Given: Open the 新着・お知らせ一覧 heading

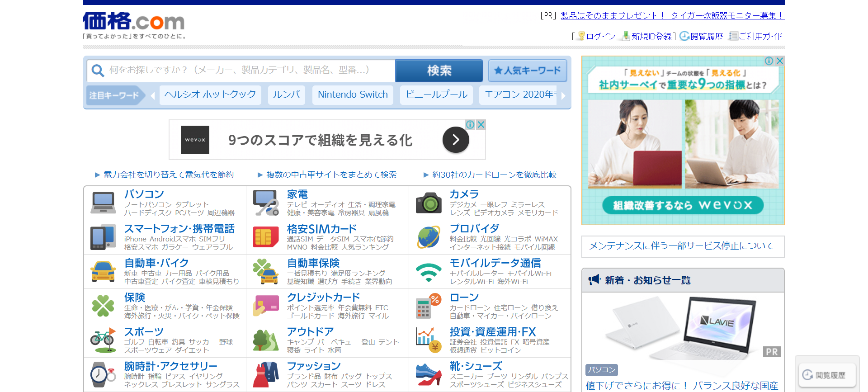Looking at the screenshot, I should point(647,280).
